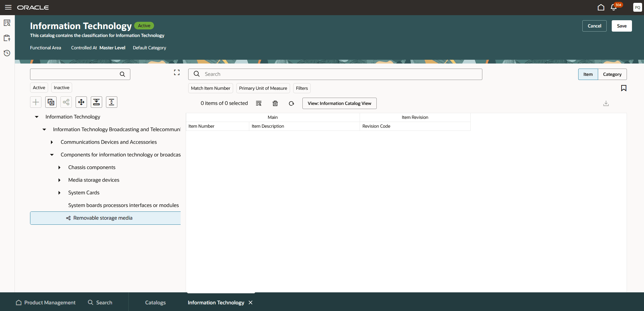
Task: Expand the System Cards arrow
Action: 59,193
